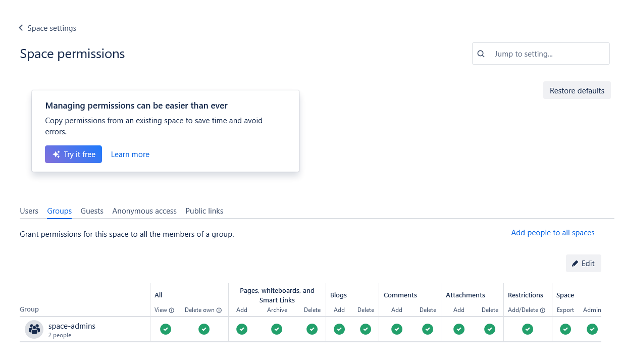Click the back chevron beside Space settings
The image size is (621, 364).
point(21,28)
